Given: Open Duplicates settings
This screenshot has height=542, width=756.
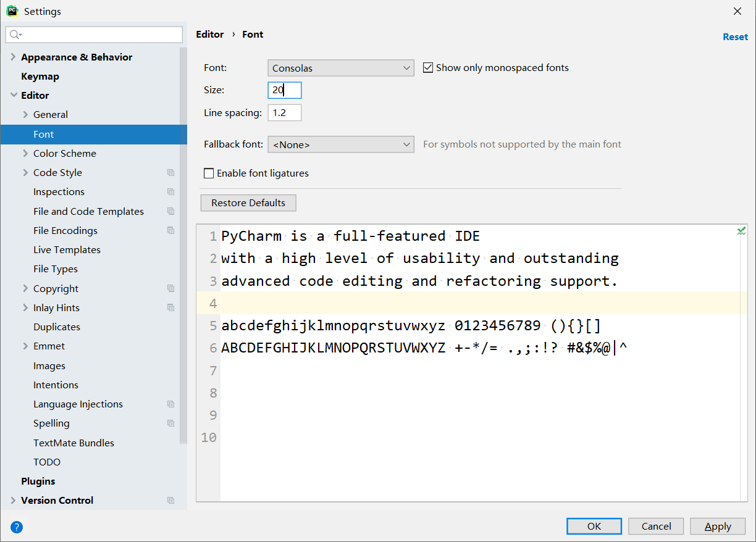Looking at the screenshot, I should [57, 327].
